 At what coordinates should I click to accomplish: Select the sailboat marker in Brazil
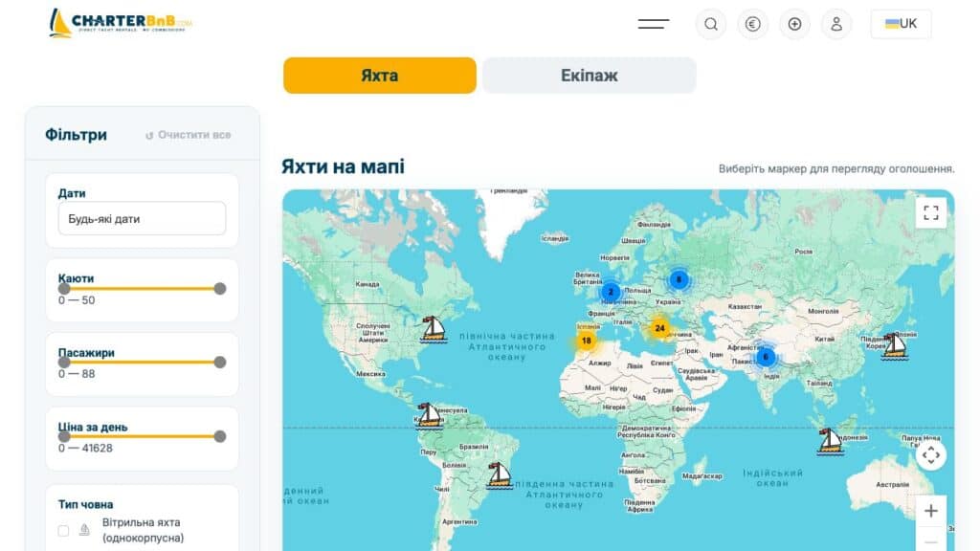coord(499,475)
